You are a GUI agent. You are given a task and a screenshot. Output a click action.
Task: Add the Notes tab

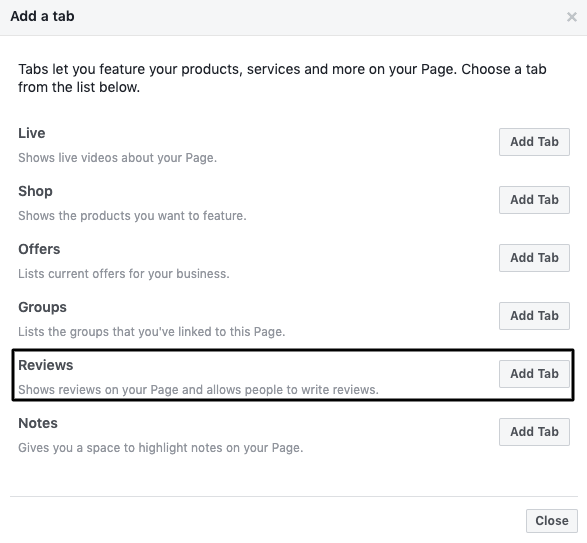[534, 432]
